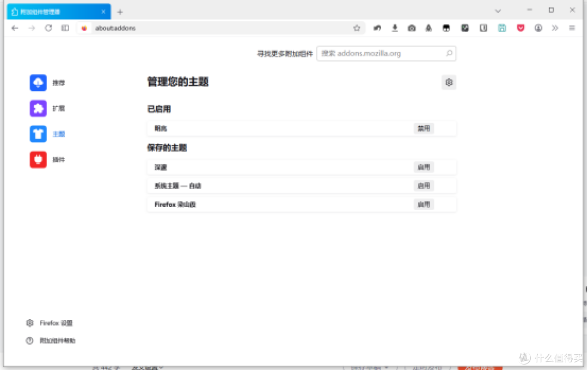Focus the addons.mozilla.org search field
Image resolution: width=588 pixels, height=370 pixels.
pyautogui.click(x=386, y=53)
